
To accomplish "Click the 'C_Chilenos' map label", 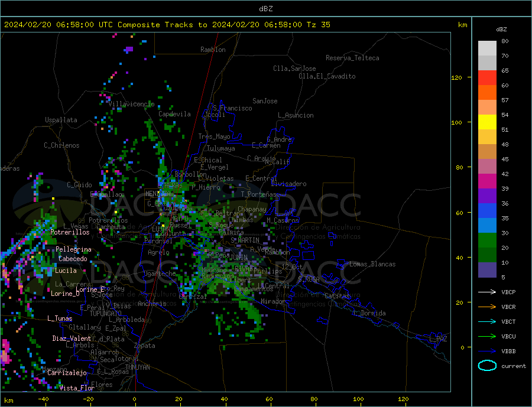I will coord(61,145).
